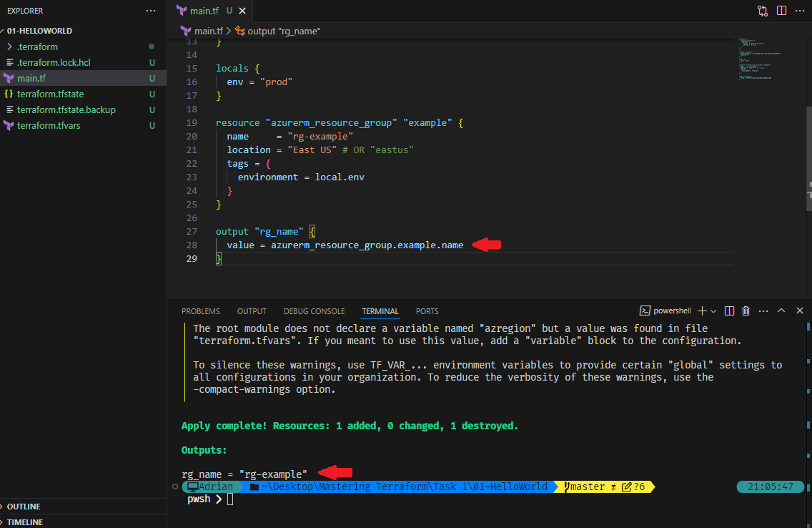Image resolution: width=812 pixels, height=528 pixels.
Task: Select the TERMINAL tab
Action: coord(380,311)
